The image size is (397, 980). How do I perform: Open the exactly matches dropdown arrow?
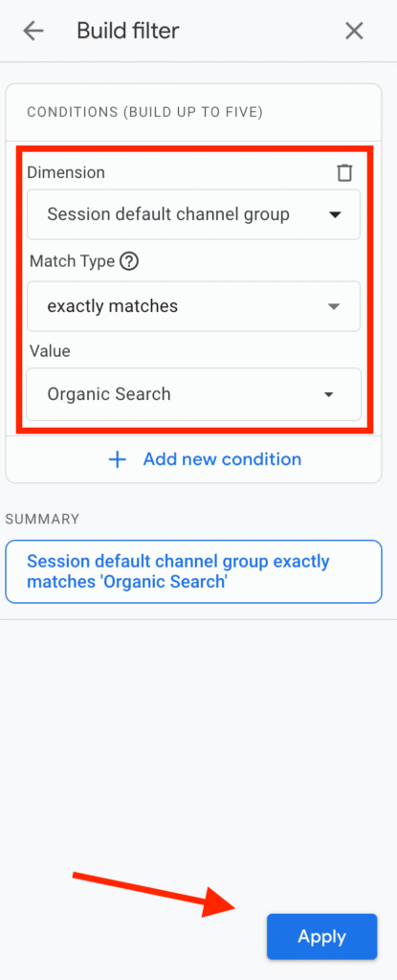335,306
